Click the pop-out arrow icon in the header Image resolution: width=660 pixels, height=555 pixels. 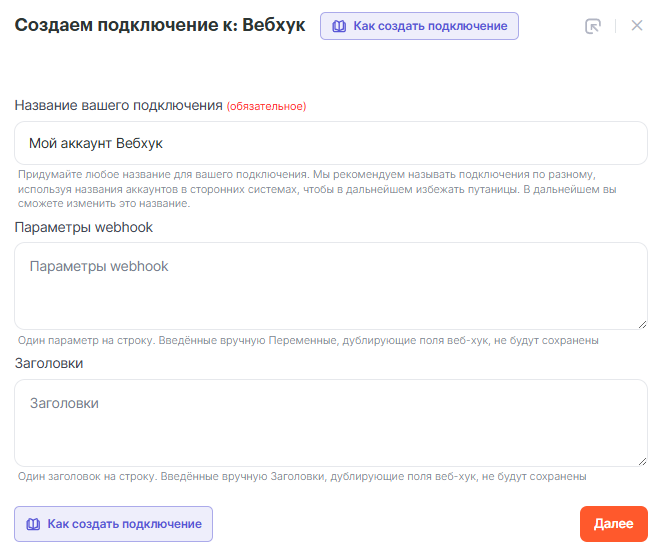tap(593, 26)
